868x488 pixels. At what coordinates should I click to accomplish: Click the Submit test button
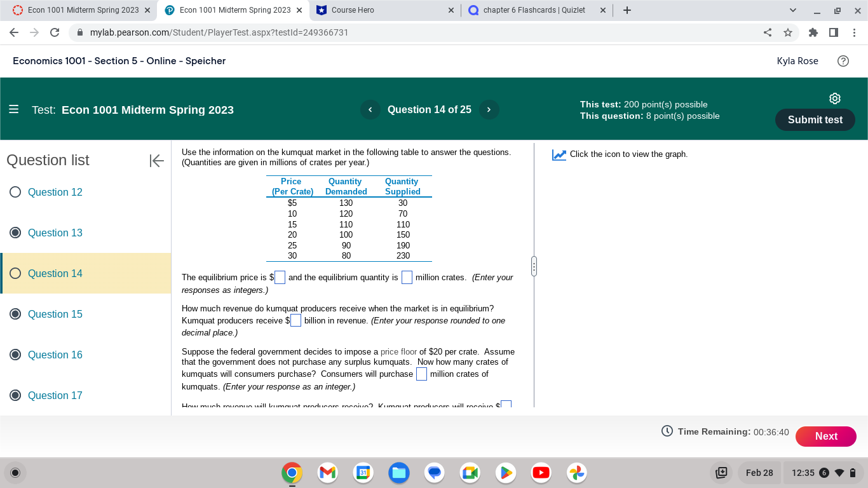(815, 119)
